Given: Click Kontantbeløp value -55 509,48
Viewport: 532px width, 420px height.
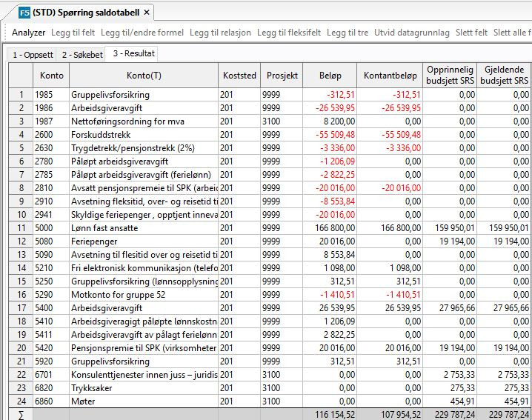Looking at the screenshot, I should pos(390,135).
